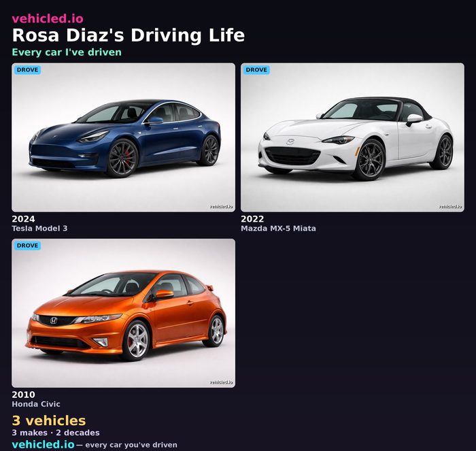Click the DROVE badge on the Mazda card
The image size is (476, 451).
[x=256, y=70]
